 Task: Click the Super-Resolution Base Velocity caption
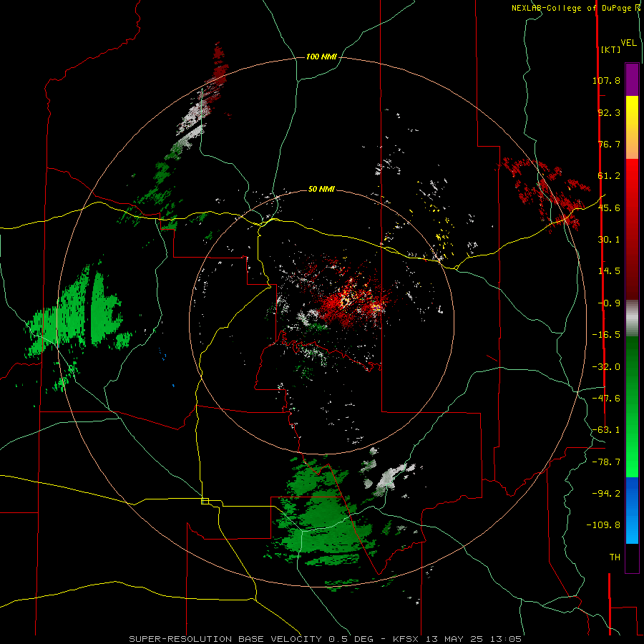coord(326,639)
